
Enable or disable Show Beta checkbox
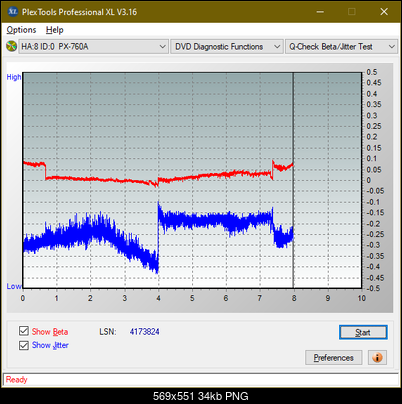(24, 331)
